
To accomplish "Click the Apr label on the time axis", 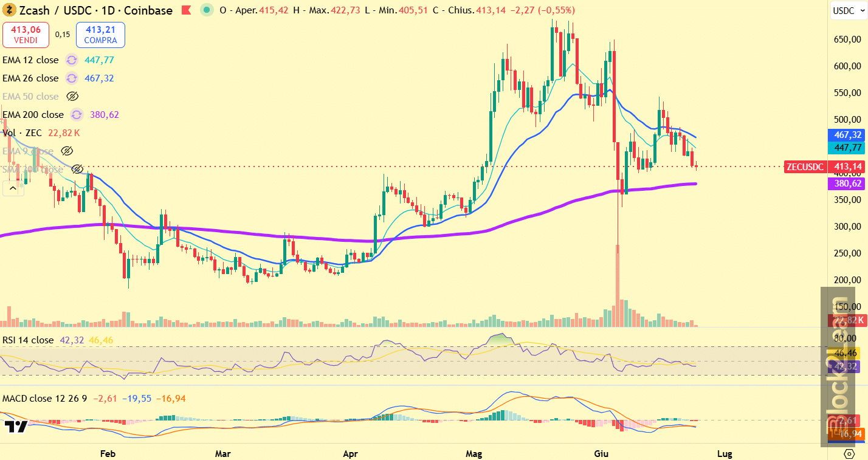I will pos(350,453).
